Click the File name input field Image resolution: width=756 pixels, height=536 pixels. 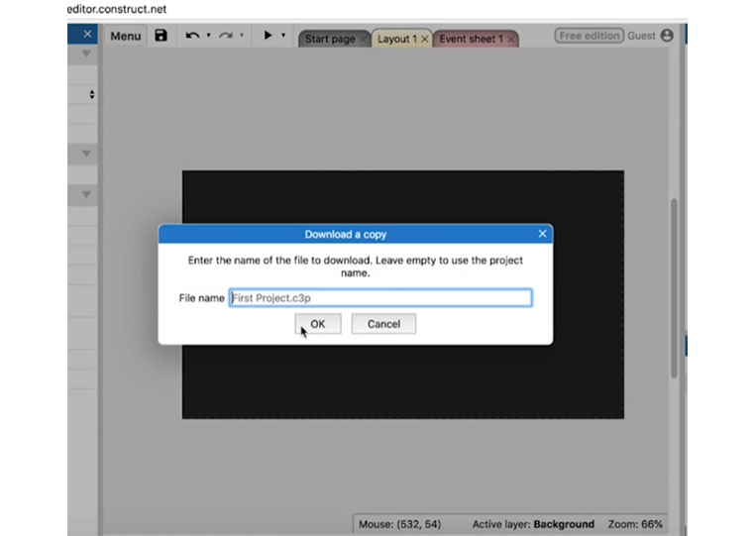pos(380,298)
